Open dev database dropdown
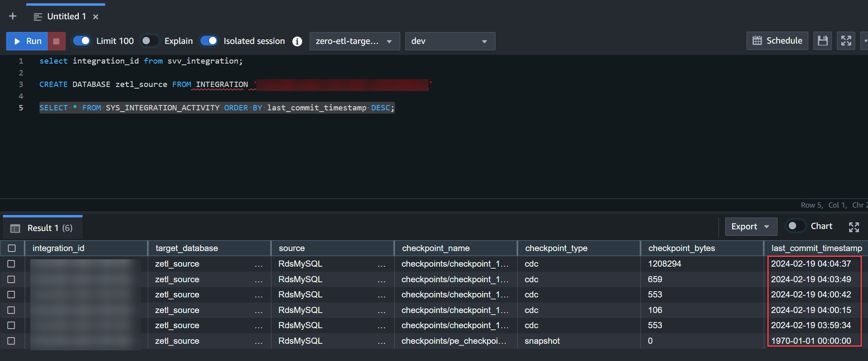The image size is (868, 361). [x=450, y=41]
